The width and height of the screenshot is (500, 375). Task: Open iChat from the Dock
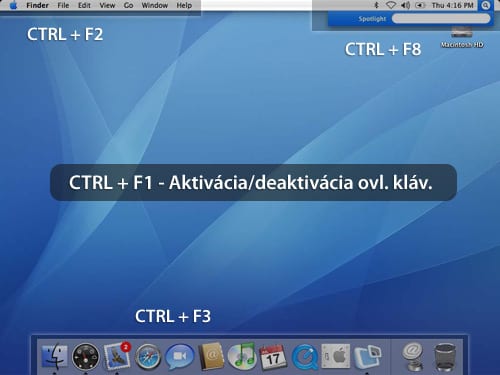tap(180, 357)
